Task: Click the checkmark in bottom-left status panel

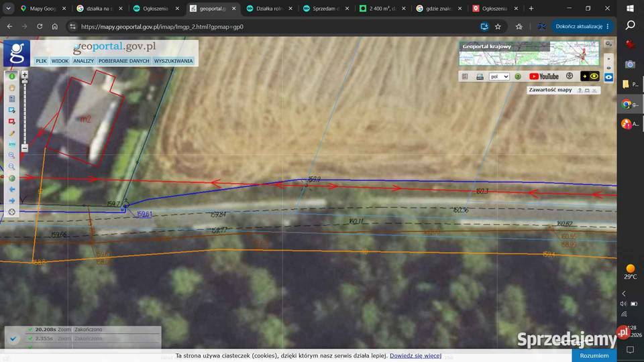Action: 13,339
